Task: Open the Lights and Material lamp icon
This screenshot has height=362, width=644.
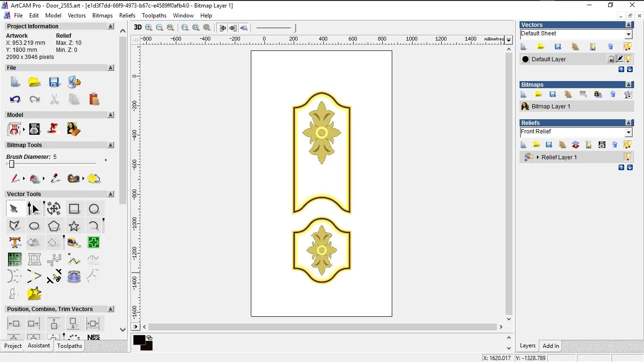Action: coord(54,129)
